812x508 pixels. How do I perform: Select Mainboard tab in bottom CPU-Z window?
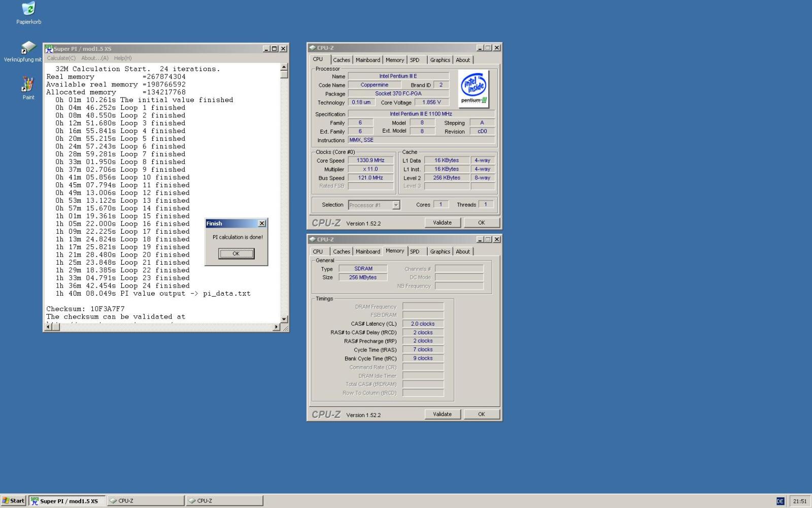click(x=368, y=251)
